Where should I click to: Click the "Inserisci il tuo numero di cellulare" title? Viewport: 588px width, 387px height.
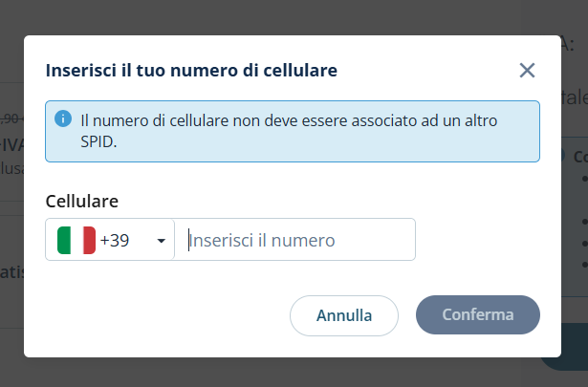[191, 70]
